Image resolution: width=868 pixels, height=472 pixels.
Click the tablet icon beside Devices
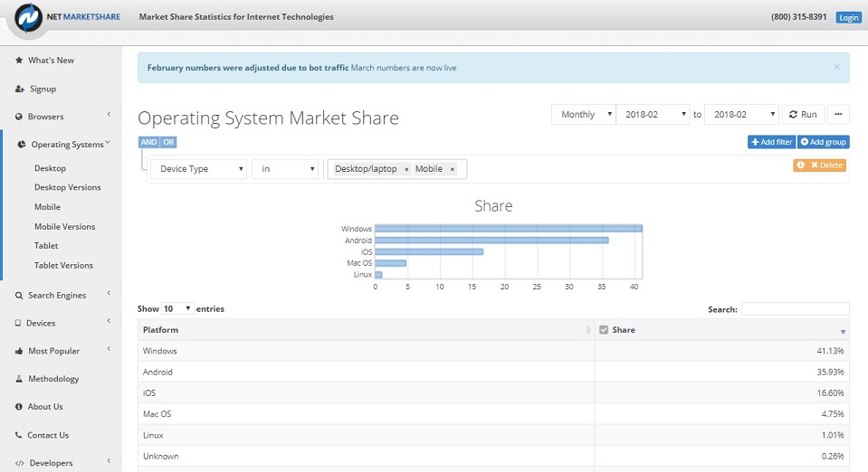click(x=18, y=323)
